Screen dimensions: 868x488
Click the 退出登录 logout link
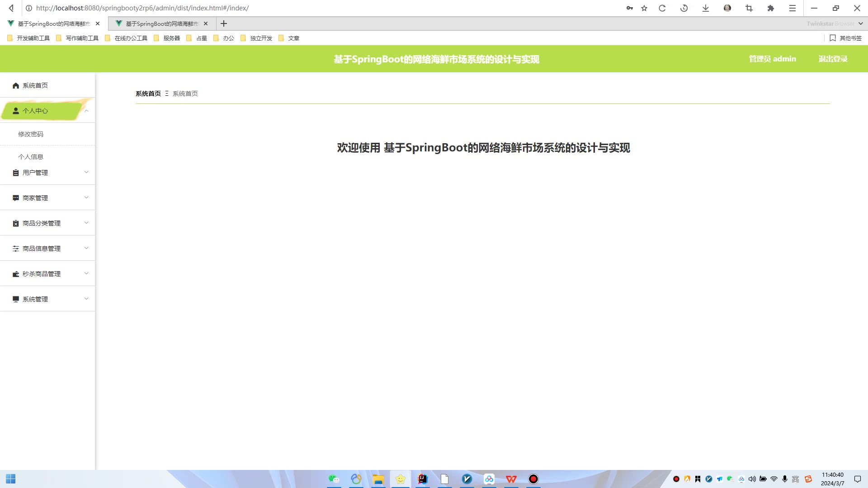tap(833, 59)
